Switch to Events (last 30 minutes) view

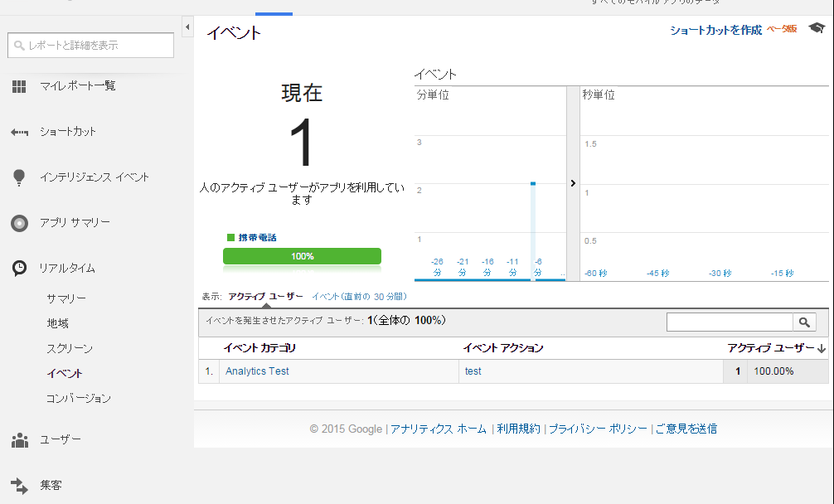359,296
